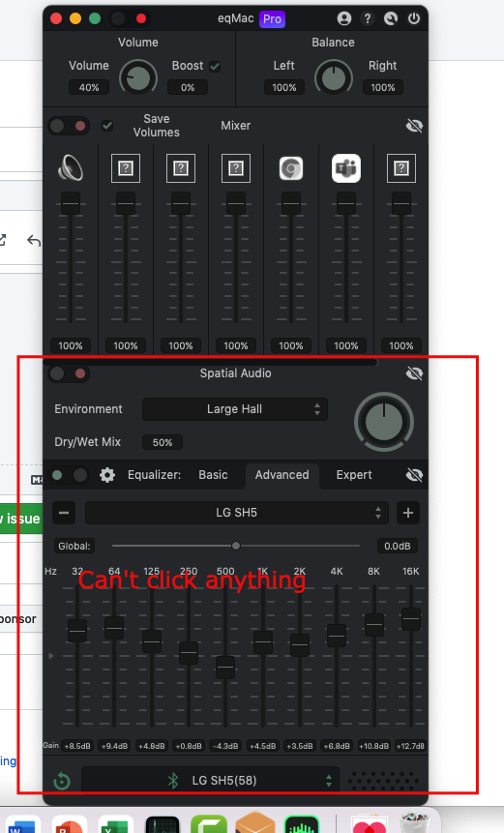The height and width of the screenshot is (833, 504).
Task: Hide the Mixer section eye icon
Action: pos(414,126)
